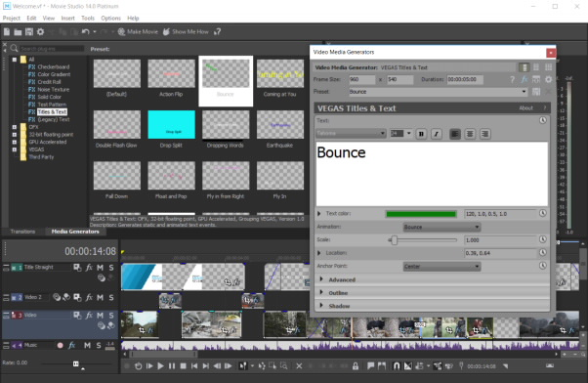Click the Rate slider handle

point(76,363)
